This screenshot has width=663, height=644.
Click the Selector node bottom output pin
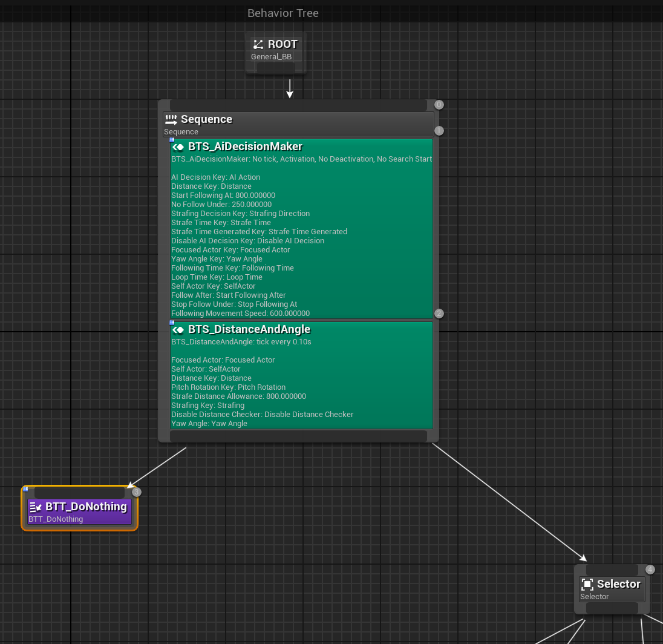pyautogui.click(x=612, y=608)
